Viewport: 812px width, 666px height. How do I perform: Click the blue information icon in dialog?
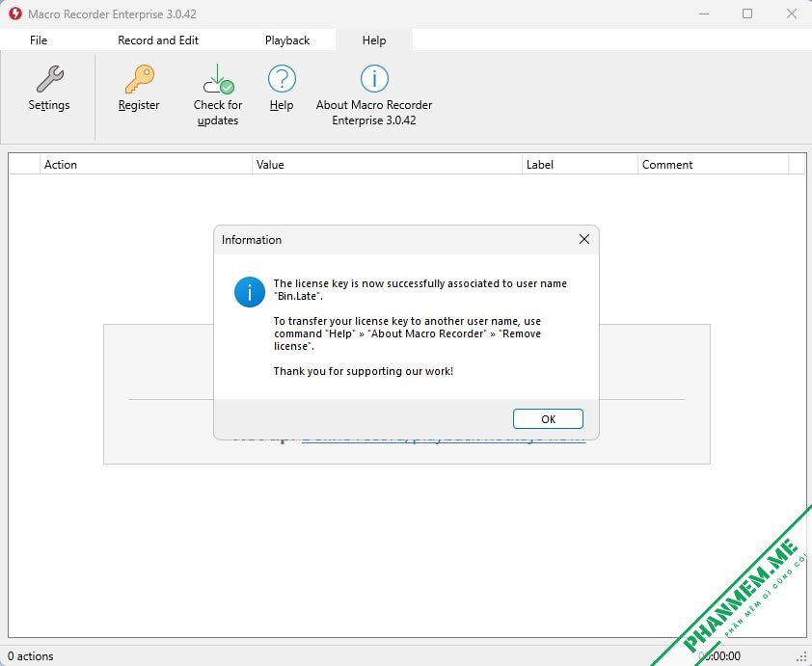[x=250, y=292]
